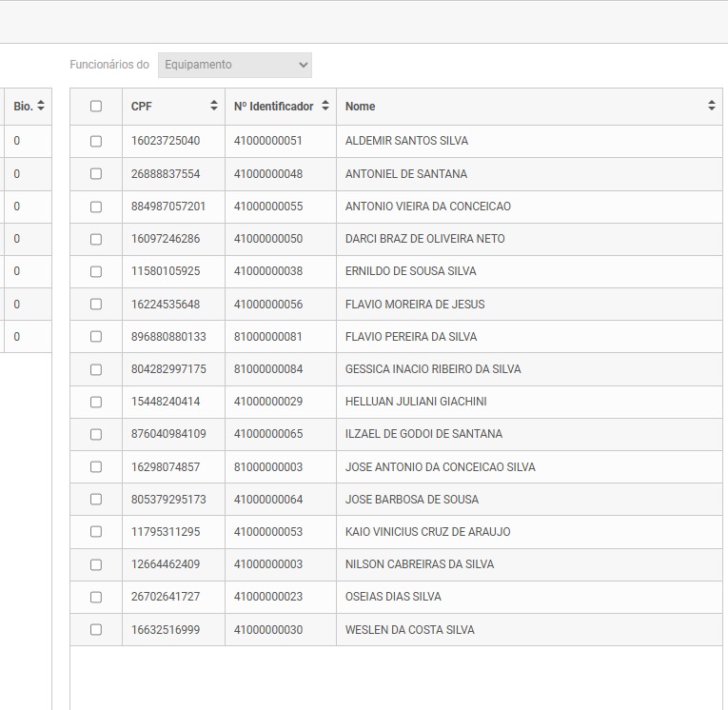Sort employees by Nome column arrows

pos(711,107)
